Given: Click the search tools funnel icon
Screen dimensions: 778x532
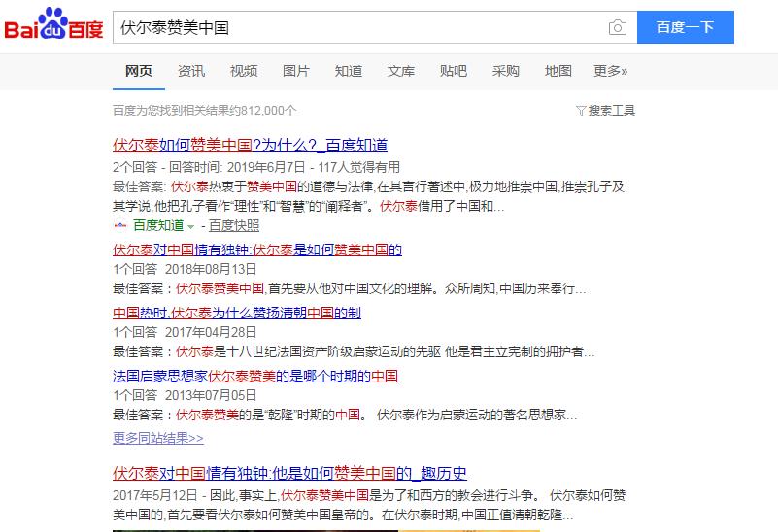Looking at the screenshot, I should (x=581, y=110).
